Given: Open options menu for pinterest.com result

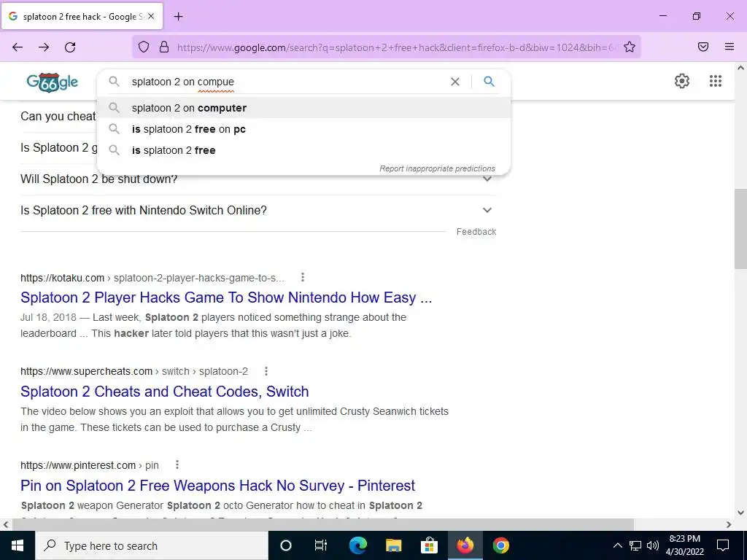Looking at the screenshot, I should point(177,464).
